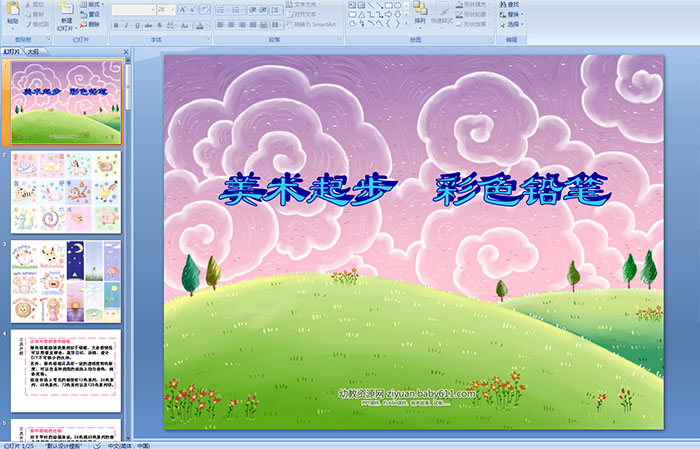The width and height of the screenshot is (700, 449).
Task: Open the Font (字体) dialog launcher
Action: [x=208, y=40]
